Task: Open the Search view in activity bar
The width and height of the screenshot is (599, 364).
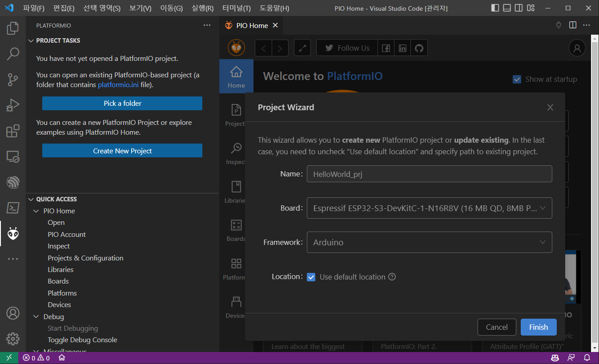Action: pos(13,54)
